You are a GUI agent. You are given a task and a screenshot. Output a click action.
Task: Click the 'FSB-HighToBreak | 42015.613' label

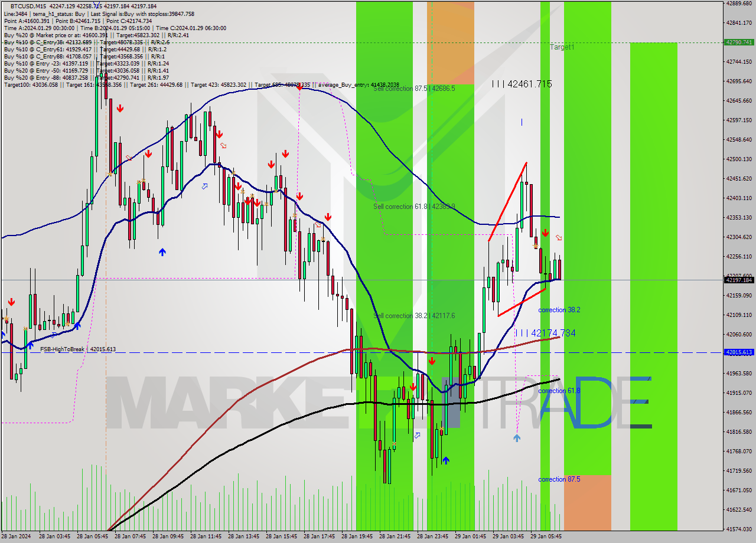pos(78,349)
